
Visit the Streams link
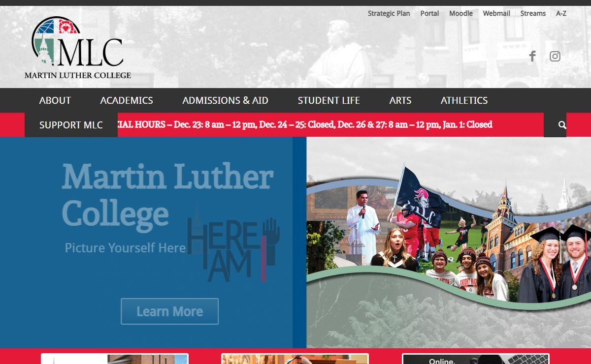tap(533, 13)
